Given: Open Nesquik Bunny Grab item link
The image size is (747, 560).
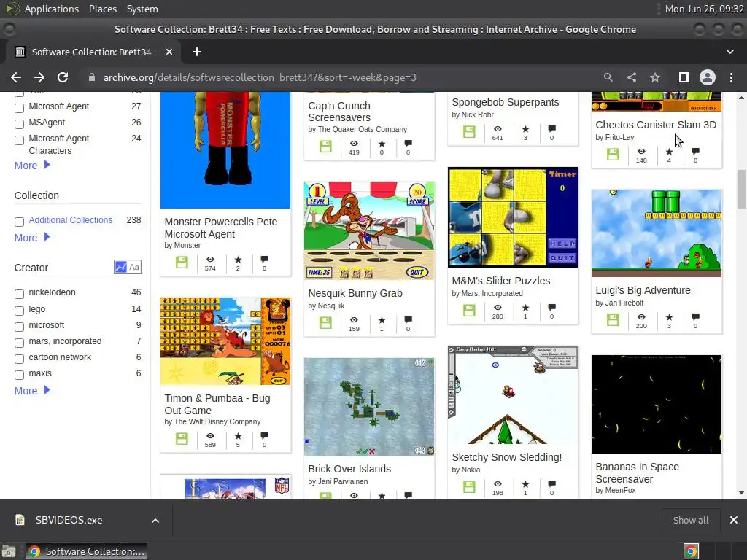Looking at the screenshot, I should point(355,293).
